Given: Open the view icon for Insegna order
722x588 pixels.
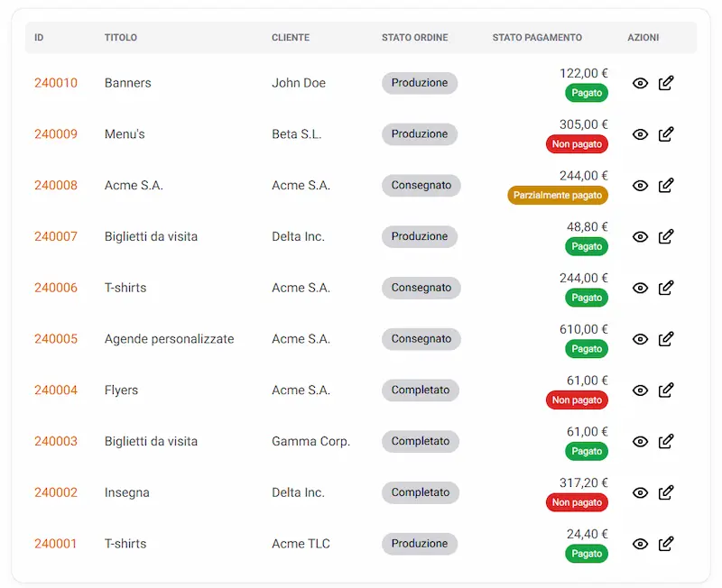Looking at the screenshot, I should click(x=640, y=492).
